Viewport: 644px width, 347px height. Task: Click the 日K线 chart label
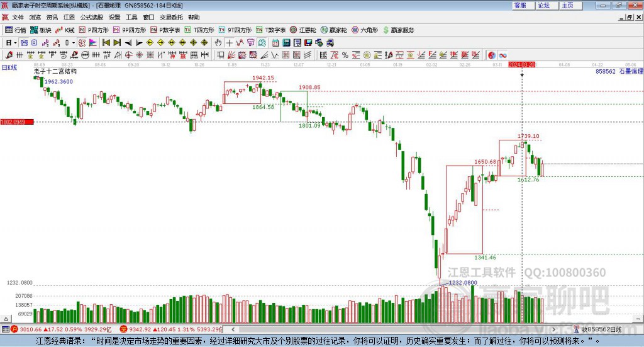pos(9,67)
